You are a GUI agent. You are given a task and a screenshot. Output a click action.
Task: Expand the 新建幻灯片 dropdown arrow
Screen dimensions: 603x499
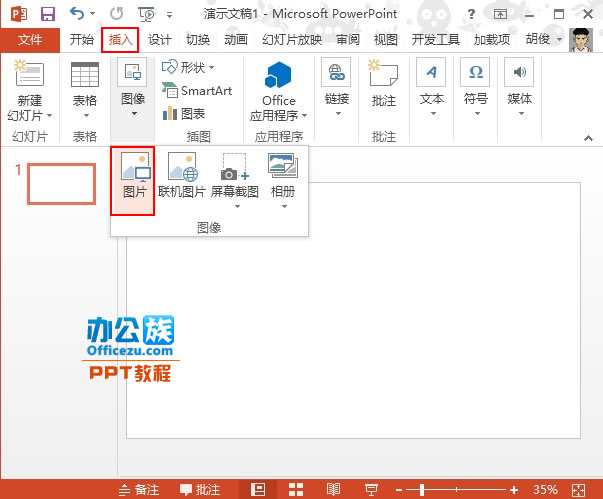pyautogui.click(x=49, y=115)
